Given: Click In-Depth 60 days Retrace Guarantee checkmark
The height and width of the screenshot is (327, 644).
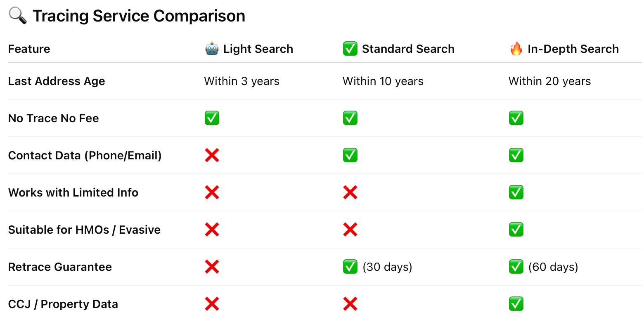Looking at the screenshot, I should tap(516, 267).
